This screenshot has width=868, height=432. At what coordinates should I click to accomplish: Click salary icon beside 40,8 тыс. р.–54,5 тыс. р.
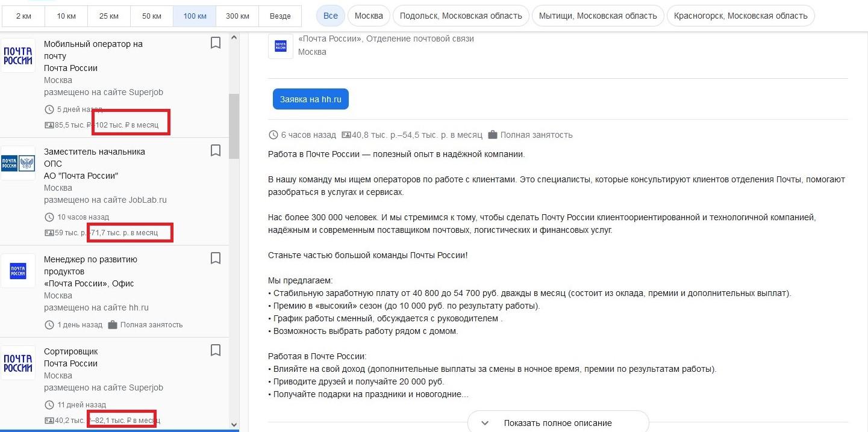tap(346, 135)
